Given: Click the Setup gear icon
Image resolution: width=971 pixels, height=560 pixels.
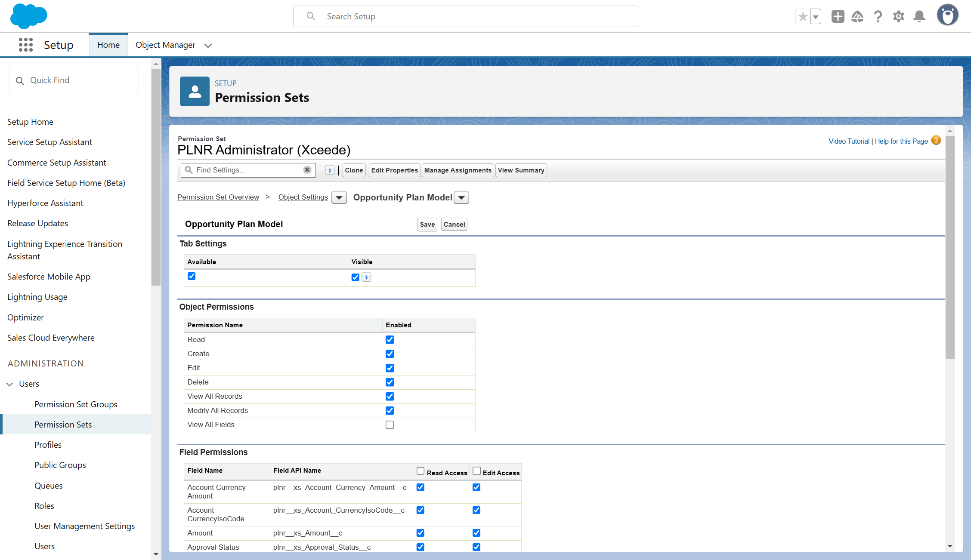Looking at the screenshot, I should point(899,16).
